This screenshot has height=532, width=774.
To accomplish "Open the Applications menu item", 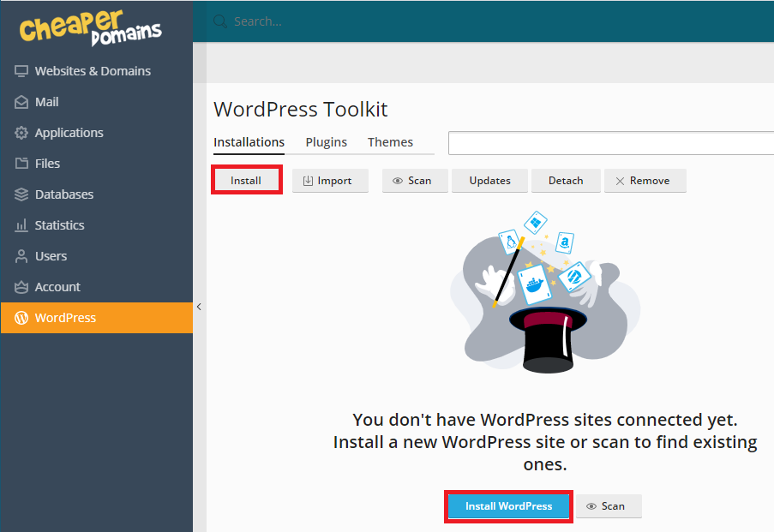I will (97, 133).
